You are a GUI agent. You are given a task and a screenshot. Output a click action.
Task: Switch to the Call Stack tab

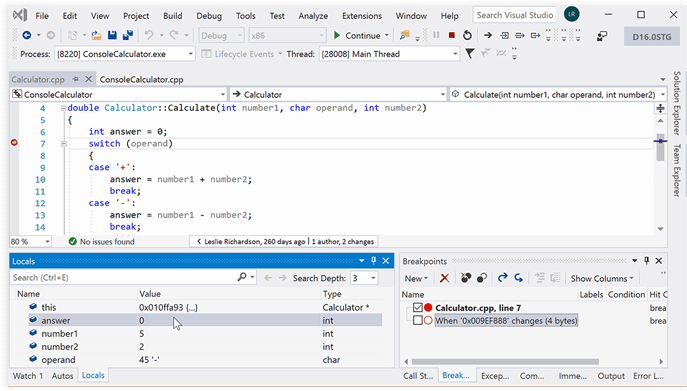(x=418, y=376)
